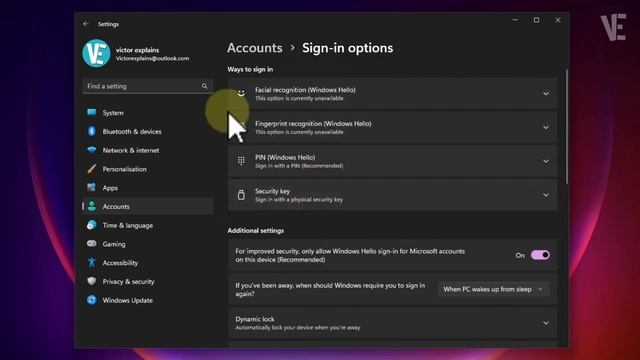Click the Network wifi icon
Image resolution: width=640 pixels, height=360 pixels.
point(91,150)
